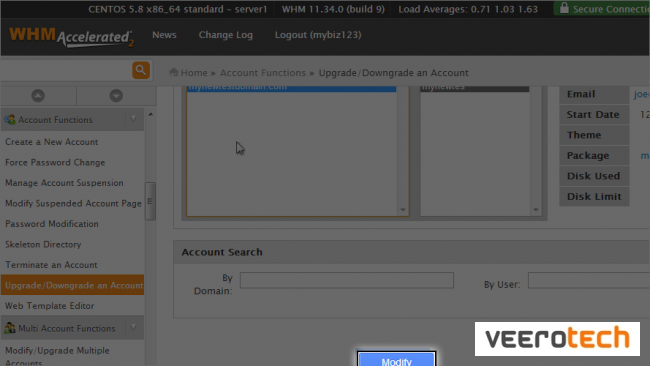This screenshot has width=650, height=366.
Task: Open Create a New Account
Action: coord(51,142)
